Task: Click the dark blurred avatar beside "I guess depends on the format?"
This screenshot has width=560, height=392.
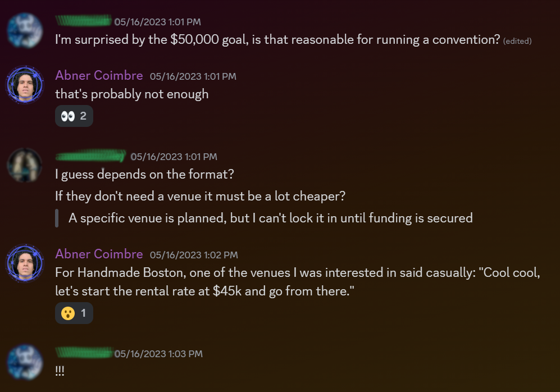Action: click(x=25, y=165)
